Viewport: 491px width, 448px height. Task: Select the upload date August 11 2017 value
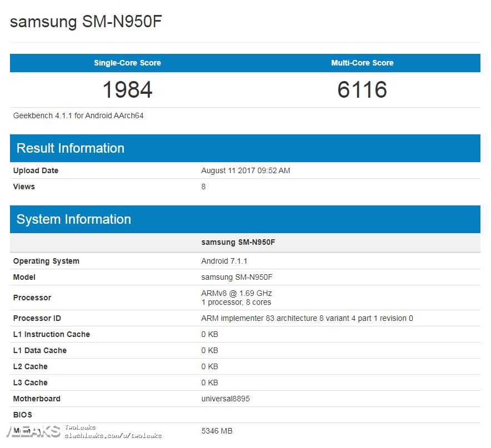[x=245, y=170]
